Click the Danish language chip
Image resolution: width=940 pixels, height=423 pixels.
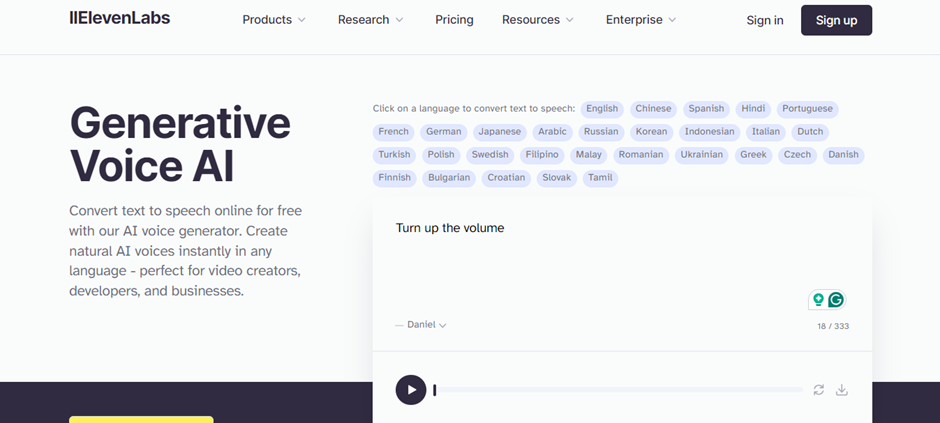[843, 155]
